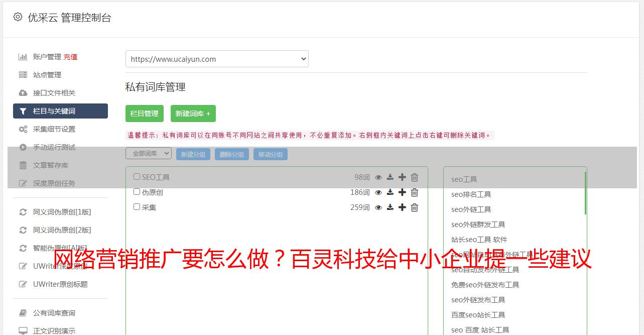Select keyword seo工具 in the list
Image resolution: width=644 pixels, height=335 pixels.
tap(464, 179)
